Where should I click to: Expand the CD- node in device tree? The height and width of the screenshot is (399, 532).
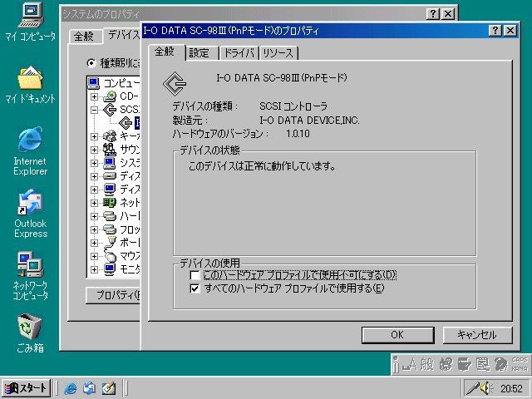click(94, 96)
